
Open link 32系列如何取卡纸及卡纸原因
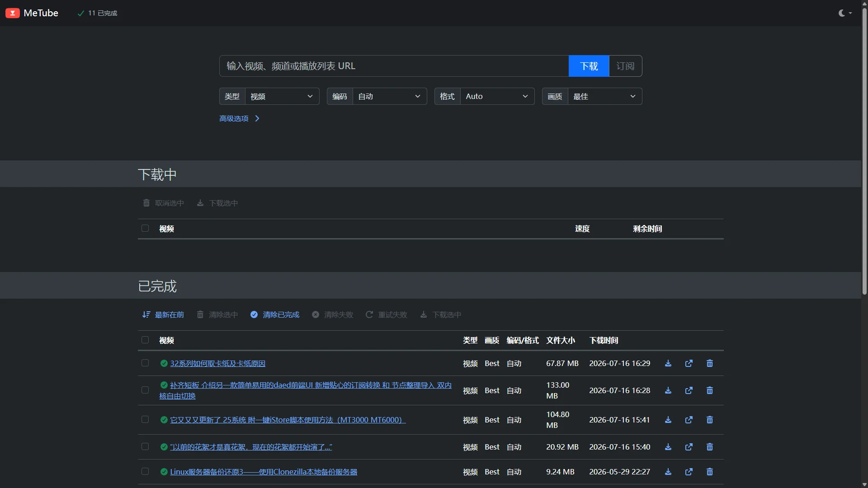[x=217, y=364]
